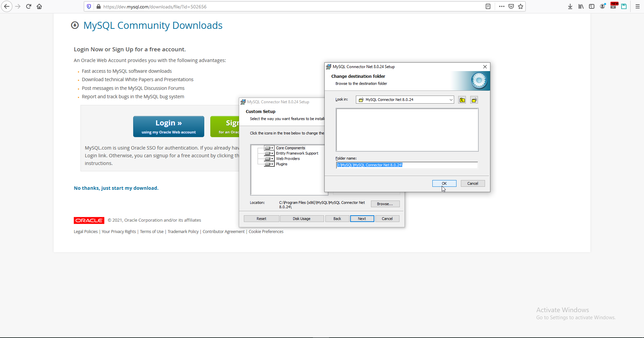The image size is (644, 338).
Task: Select the Core Components tree item
Action: point(290,148)
